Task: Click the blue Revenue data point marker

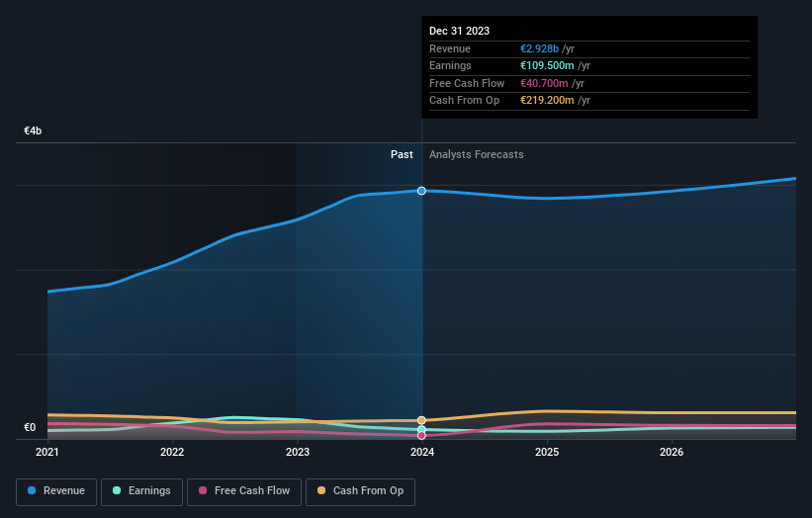Action: coord(421,191)
